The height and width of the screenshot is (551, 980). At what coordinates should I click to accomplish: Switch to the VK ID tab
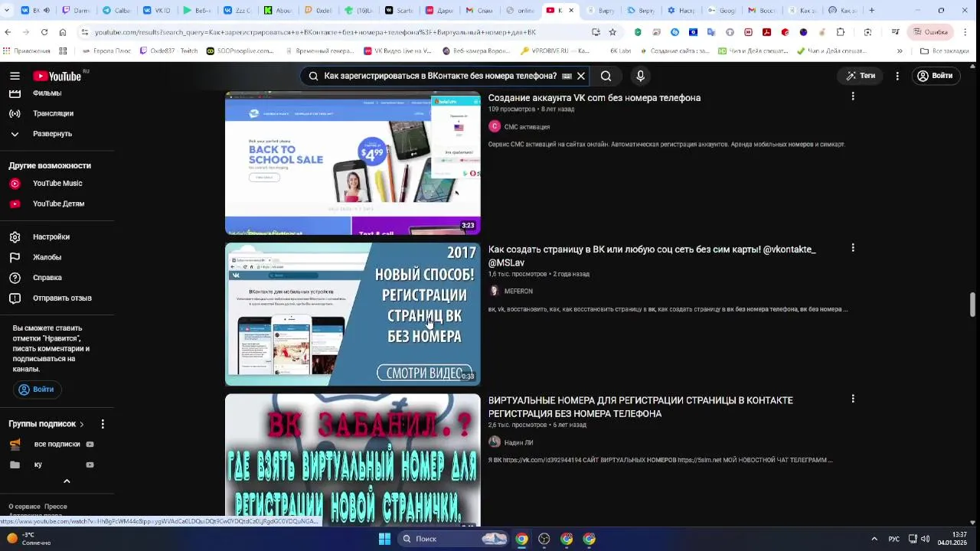[x=158, y=11]
